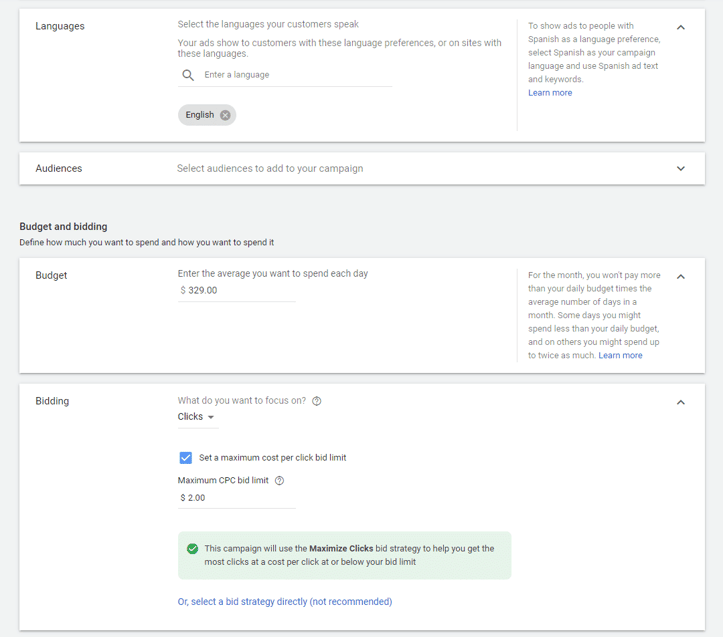Click the daily budget amount field
723x637 pixels.
(x=237, y=291)
